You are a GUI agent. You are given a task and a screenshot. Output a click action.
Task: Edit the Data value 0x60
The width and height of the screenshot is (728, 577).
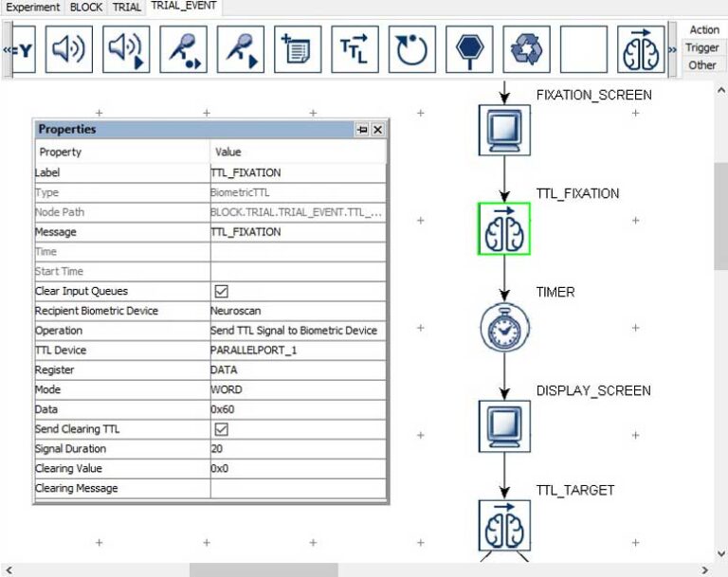pos(298,409)
